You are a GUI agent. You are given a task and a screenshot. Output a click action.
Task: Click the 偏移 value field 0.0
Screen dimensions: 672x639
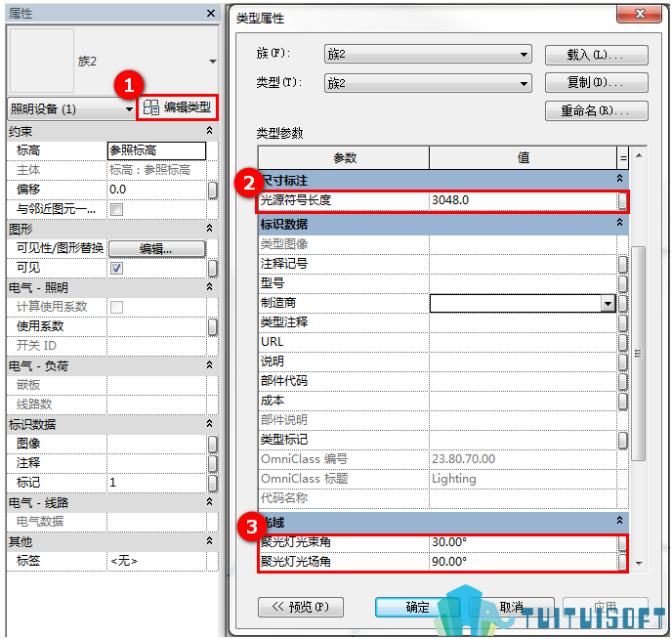(x=156, y=190)
